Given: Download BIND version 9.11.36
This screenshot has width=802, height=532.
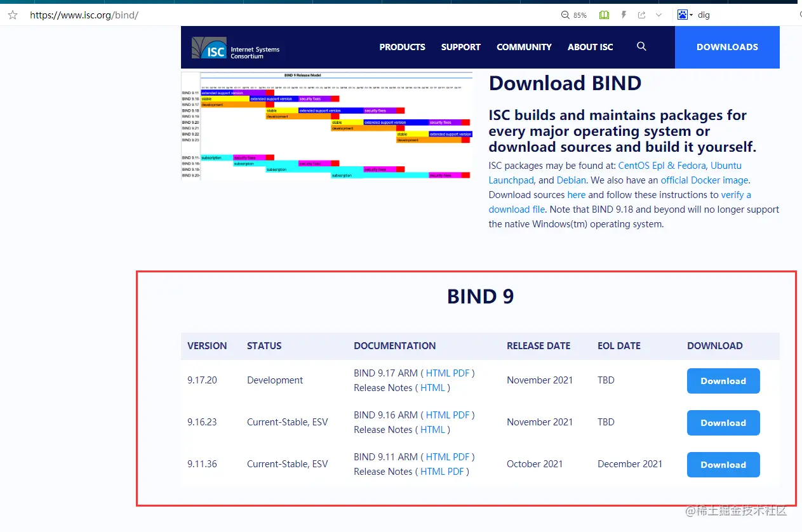Looking at the screenshot, I should [723, 465].
